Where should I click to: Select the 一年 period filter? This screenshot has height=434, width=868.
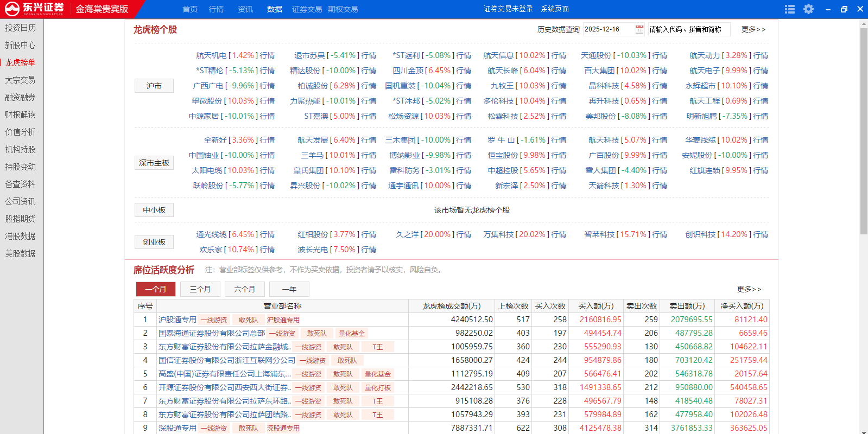click(289, 289)
